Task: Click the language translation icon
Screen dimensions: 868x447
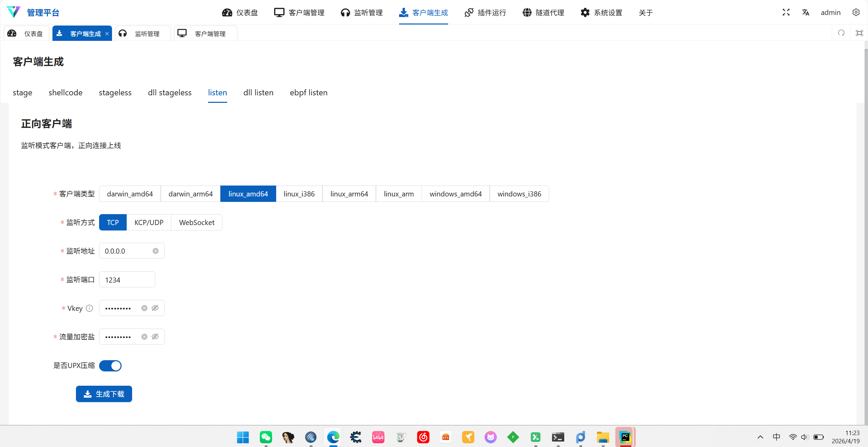Action: click(805, 12)
